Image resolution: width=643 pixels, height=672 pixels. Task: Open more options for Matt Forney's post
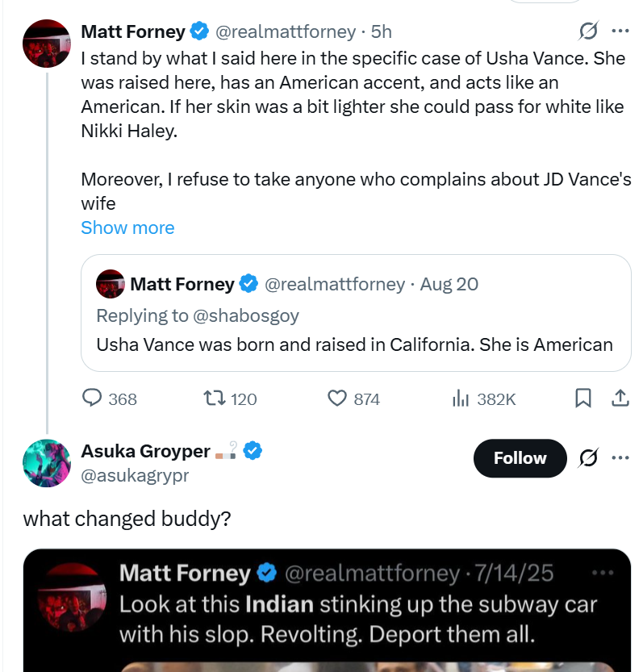[620, 31]
